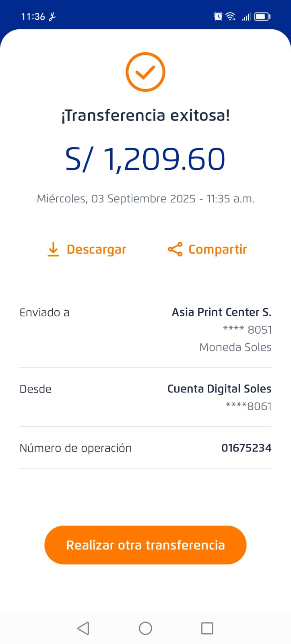
Task: Tap the transferred amount S/ 1,209.60
Action: click(145, 159)
